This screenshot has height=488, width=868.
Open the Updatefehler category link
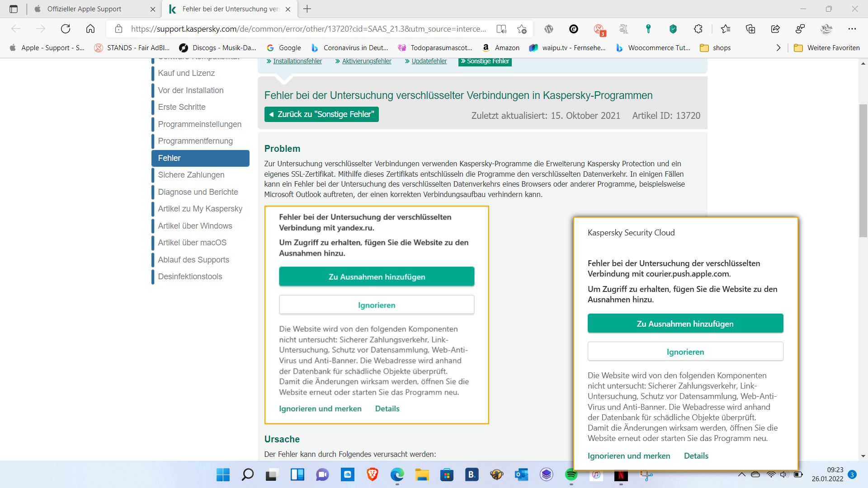click(429, 61)
